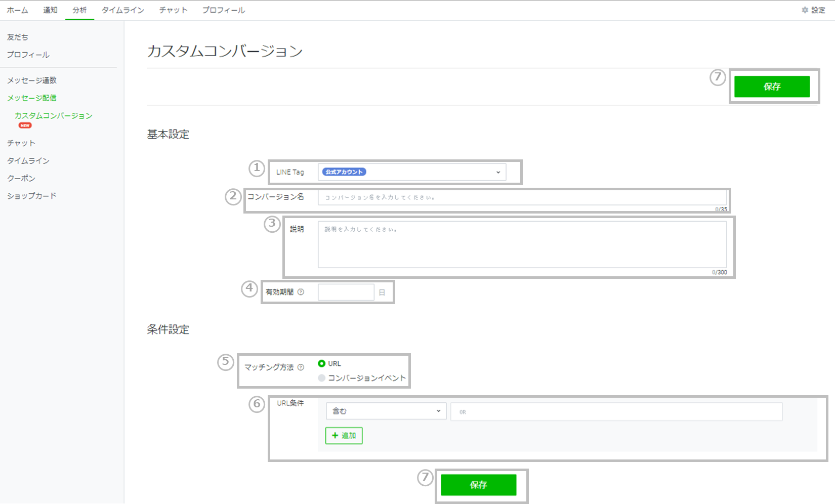Switch to the 分析 tab
Image resolution: width=835 pixels, height=504 pixels.
(79, 9)
